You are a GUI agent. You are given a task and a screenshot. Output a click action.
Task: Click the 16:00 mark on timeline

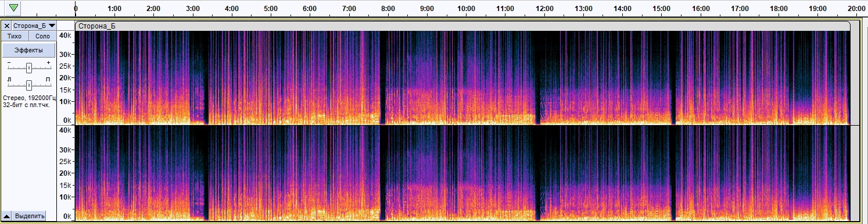pyautogui.click(x=701, y=9)
